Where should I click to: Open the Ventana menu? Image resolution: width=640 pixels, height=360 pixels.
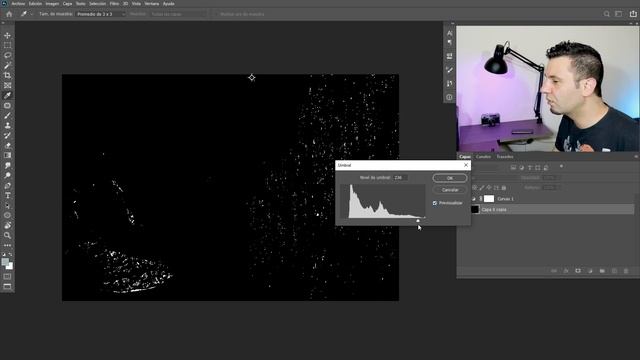click(152, 4)
